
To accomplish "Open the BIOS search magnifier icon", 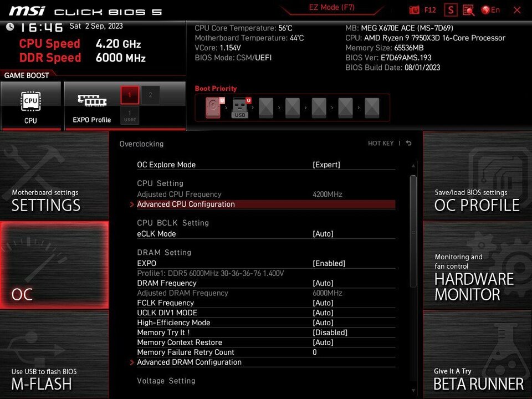I will click(468, 10).
